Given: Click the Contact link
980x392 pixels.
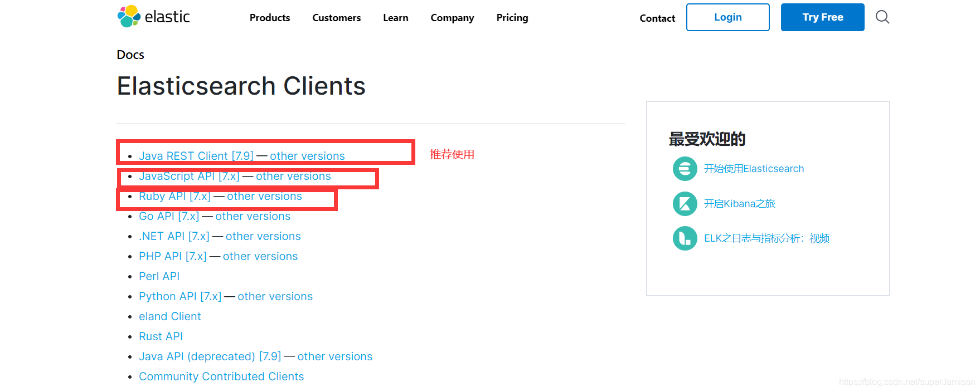Looking at the screenshot, I should 657,18.
